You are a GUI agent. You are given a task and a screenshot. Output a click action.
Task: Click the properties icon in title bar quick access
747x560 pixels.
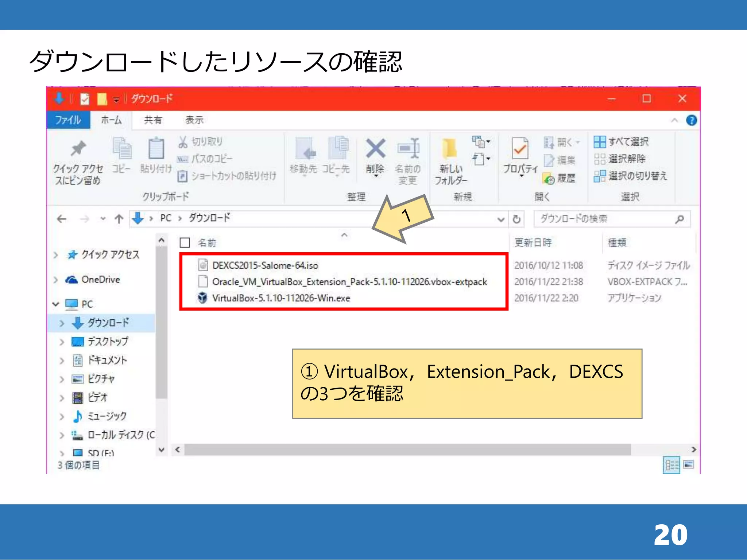[85, 99]
